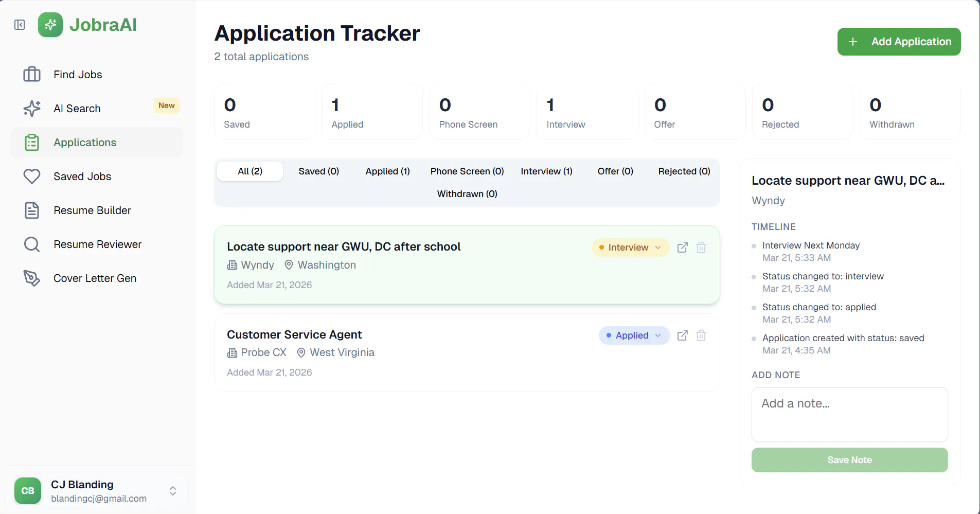Click the location pin beside Washington
This screenshot has height=514, width=980.
289,265
